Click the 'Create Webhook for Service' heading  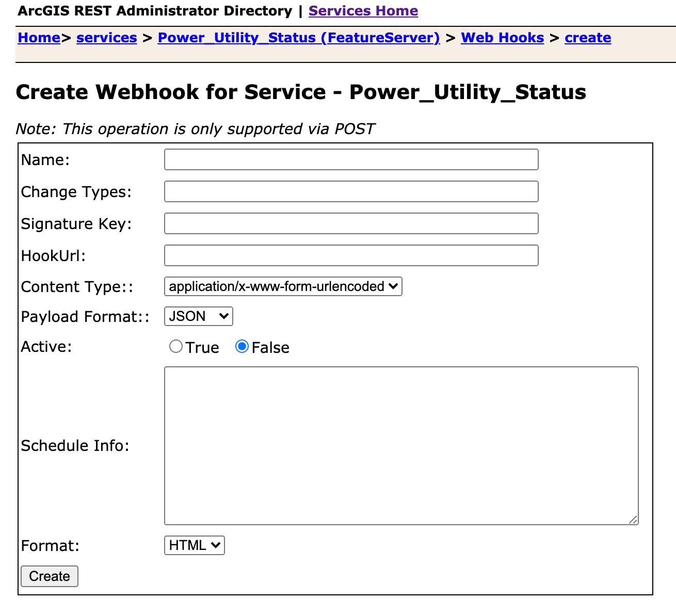pyautogui.click(x=301, y=92)
